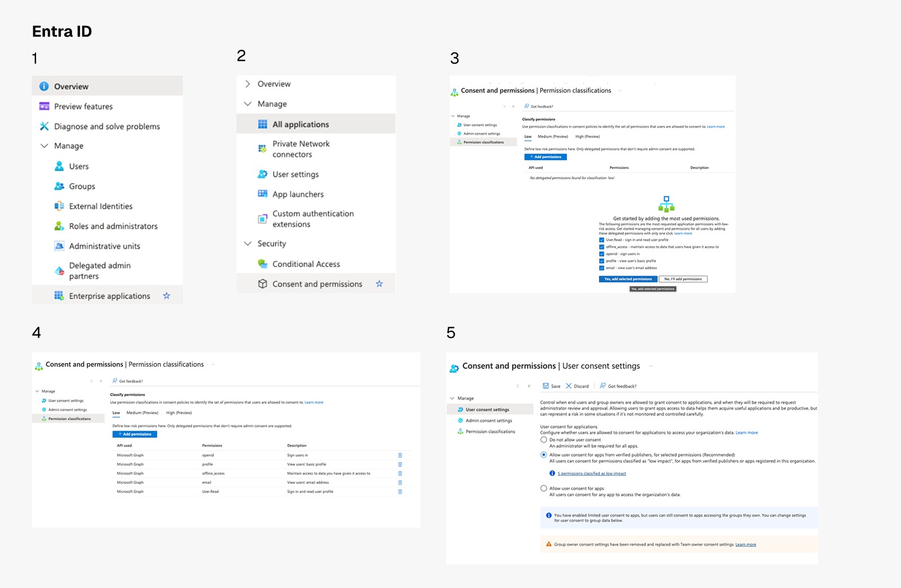
Task: Select the Low tab in panel 3
Action: pos(528,136)
